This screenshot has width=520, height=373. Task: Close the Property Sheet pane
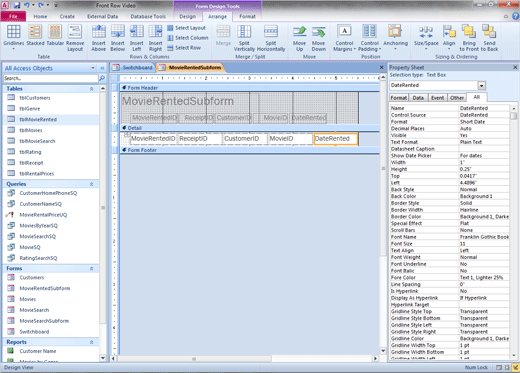(x=515, y=68)
